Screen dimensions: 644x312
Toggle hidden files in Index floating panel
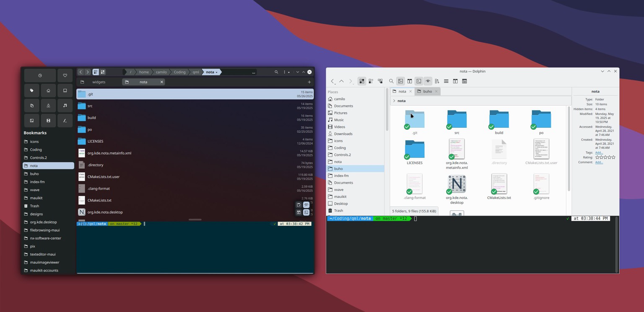point(306,205)
